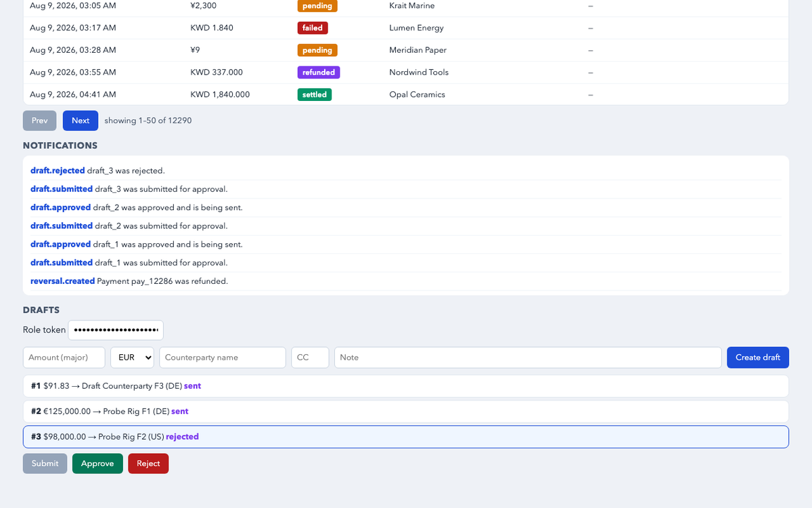Image resolution: width=812 pixels, height=508 pixels.
Task: Click the Counterparty name field
Action: coord(223,358)
